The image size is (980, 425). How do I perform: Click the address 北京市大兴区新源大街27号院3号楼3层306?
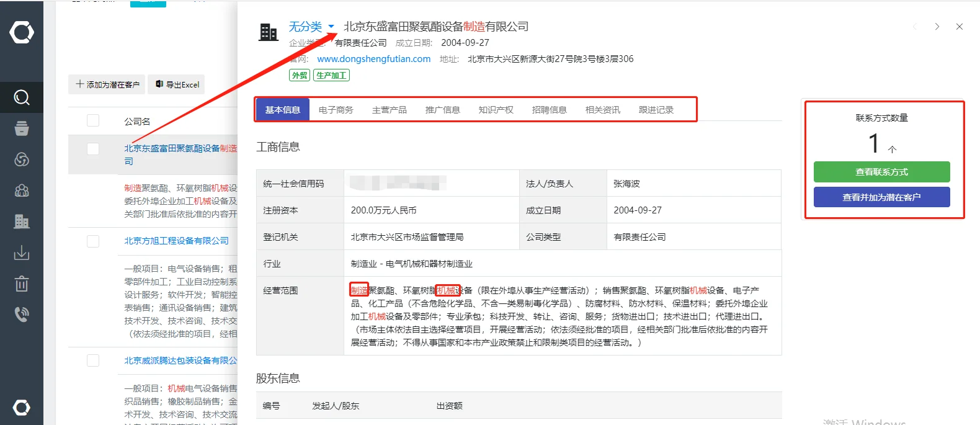coord(551,59)
